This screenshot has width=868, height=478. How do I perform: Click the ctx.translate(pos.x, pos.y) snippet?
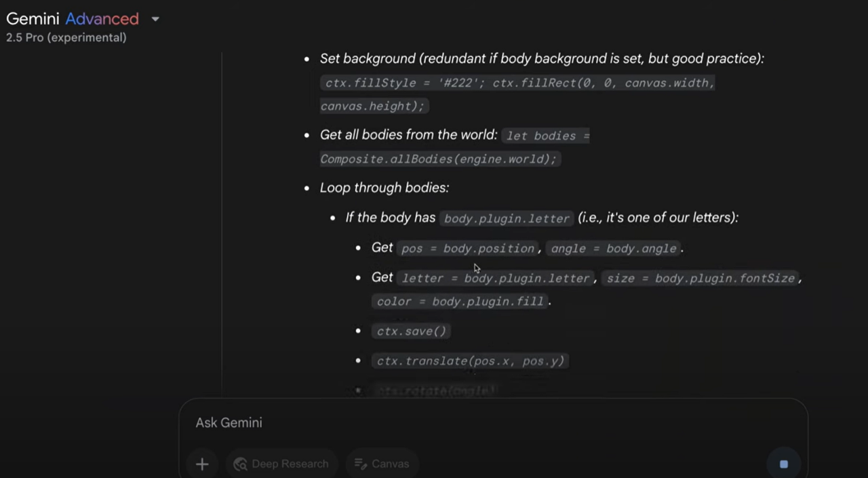click(471, 361)
